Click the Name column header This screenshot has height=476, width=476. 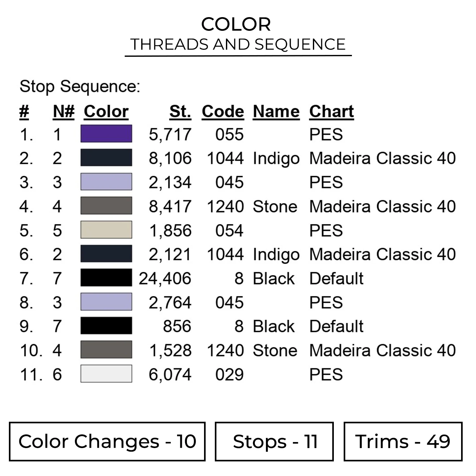click(x=276, y=112)
